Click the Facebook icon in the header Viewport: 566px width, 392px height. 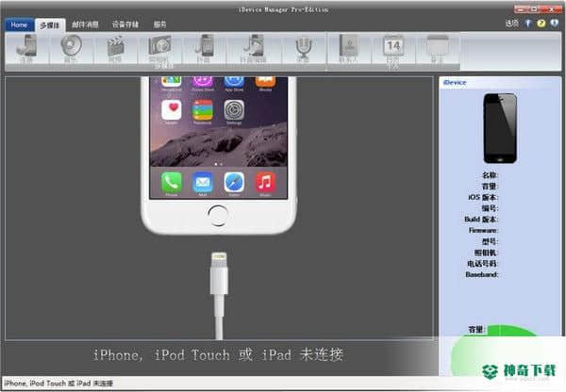pyautogui.click(x=528, y=24)
